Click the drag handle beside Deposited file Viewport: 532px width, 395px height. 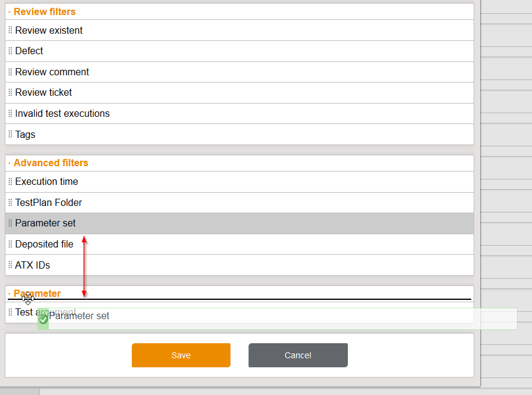10,244
